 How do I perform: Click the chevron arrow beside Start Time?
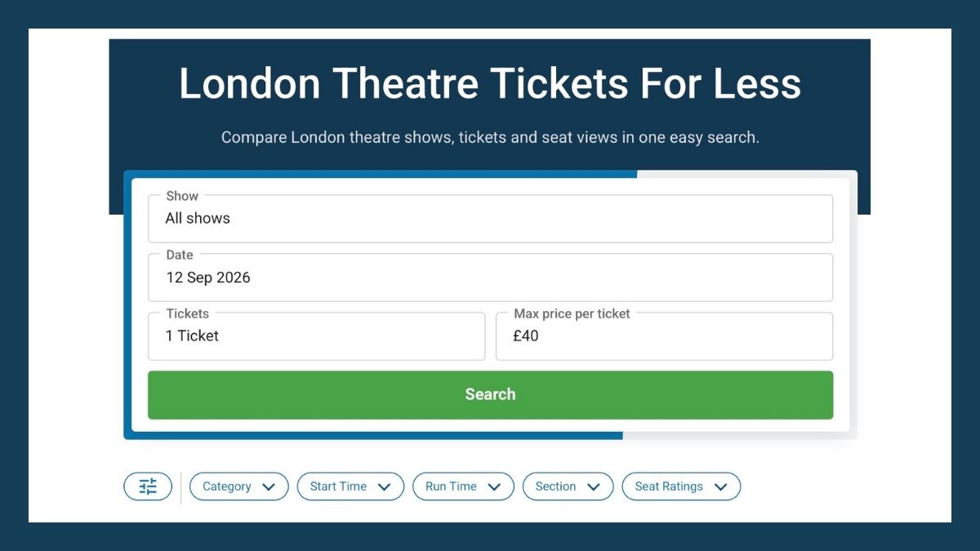[384, 487]
